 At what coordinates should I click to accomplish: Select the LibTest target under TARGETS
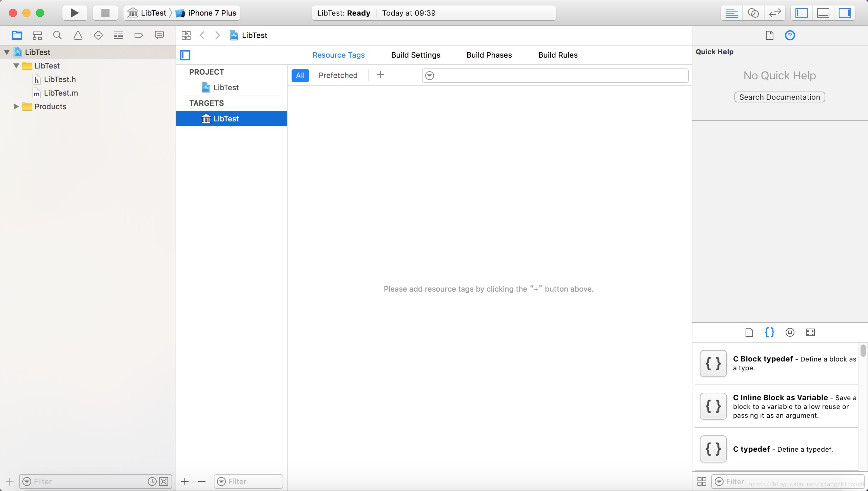click(x=232, y=119)
